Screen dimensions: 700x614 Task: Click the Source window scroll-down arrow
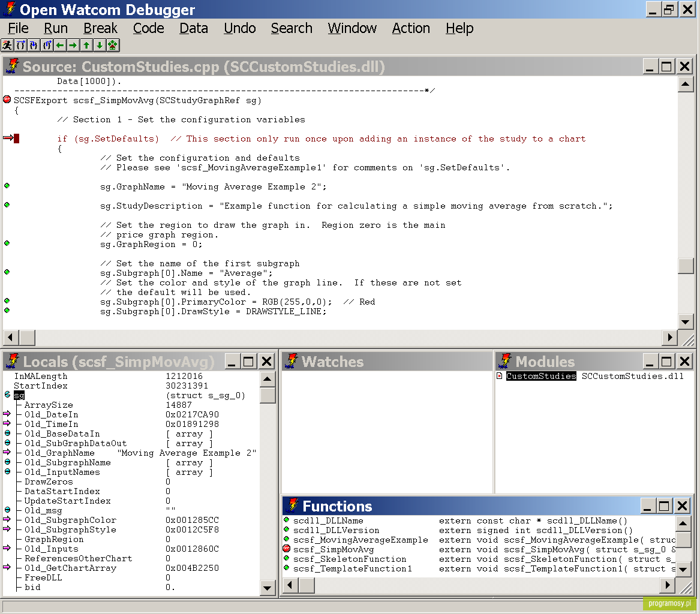click(685, 321)
